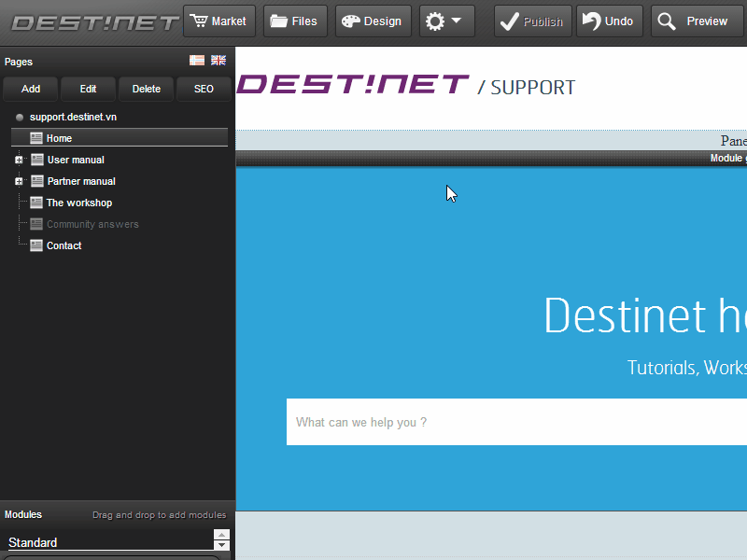This screenshot has width=747, height=560.
Task: Expand the Partner manual tree node
Action: coord(19,181)
